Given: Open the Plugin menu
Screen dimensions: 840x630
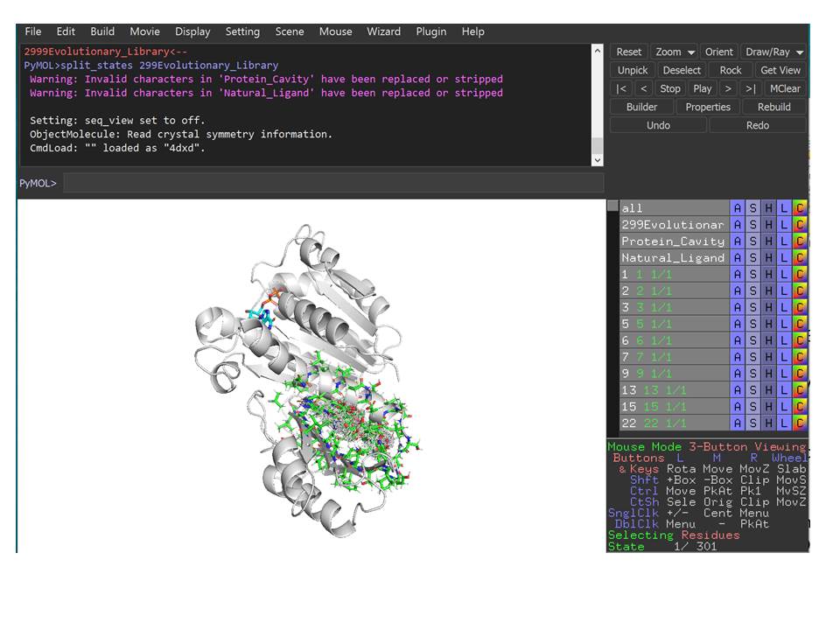Looking at the screenshot, I should pyautogui.click(x=430, y=31).
